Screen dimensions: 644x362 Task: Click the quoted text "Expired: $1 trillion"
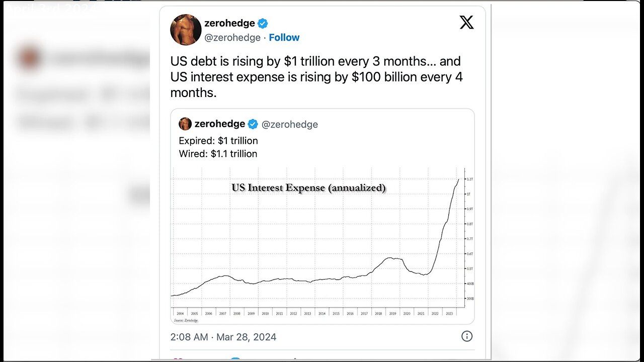(218, 141)
